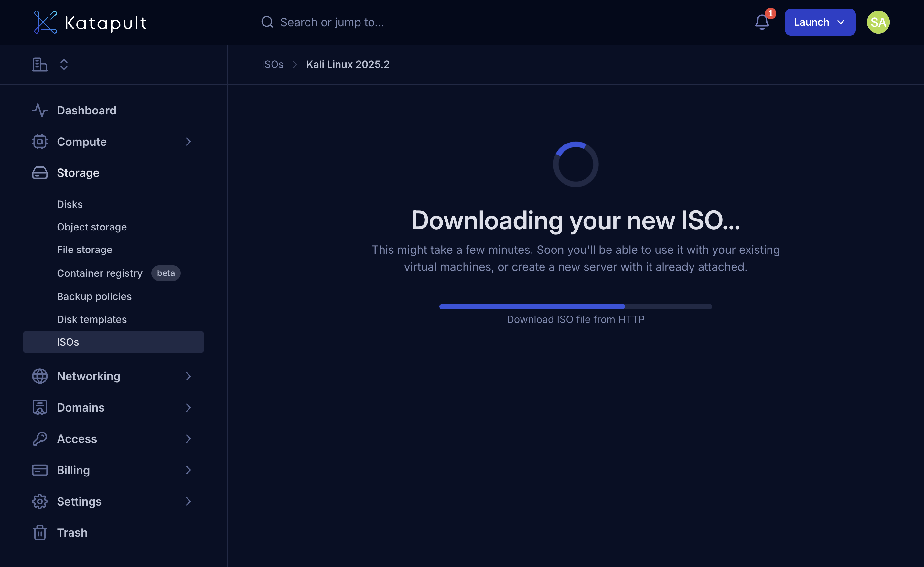Click the loading spinner
The width and height of the screenshot is (924, 567).
click(575, 164)
